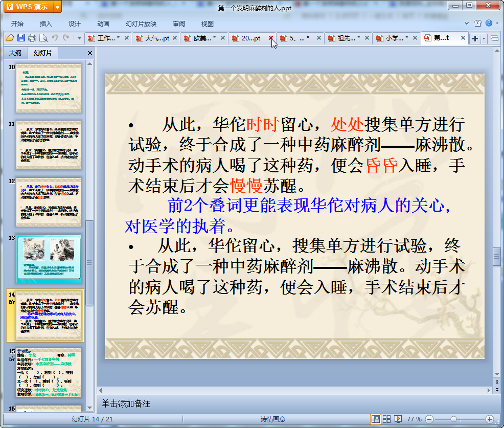Switch to normal view icon
This screenshot has height=428, width=504.
375,419
